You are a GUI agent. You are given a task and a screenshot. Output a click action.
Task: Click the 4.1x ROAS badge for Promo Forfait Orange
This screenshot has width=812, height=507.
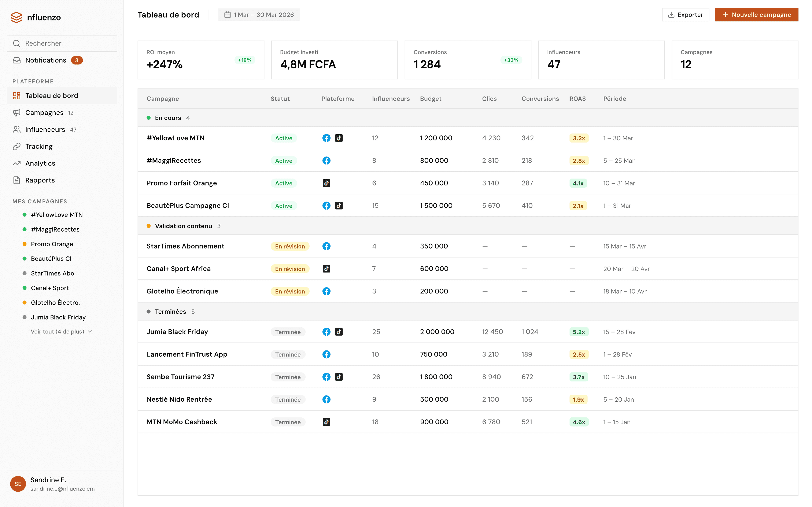(x=578, y=183)
